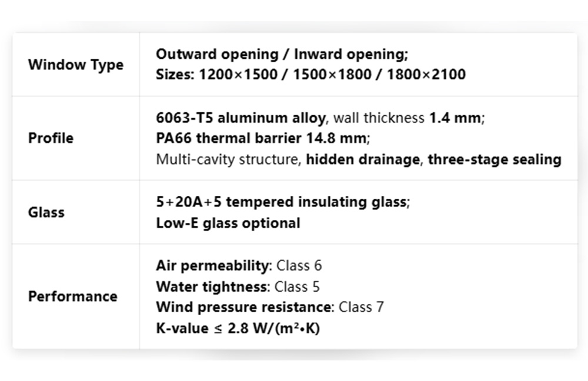Click the K-value ≤ 2.8 line
588x381 pixels.
[238, 328]
